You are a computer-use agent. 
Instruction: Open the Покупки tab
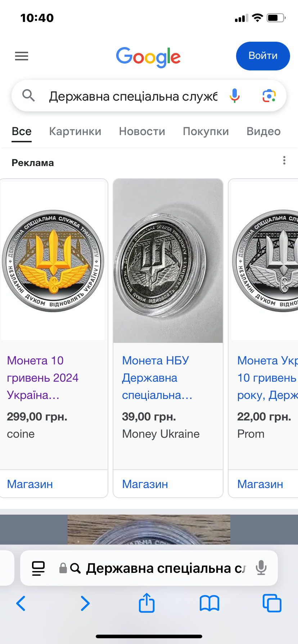[206, 132]
